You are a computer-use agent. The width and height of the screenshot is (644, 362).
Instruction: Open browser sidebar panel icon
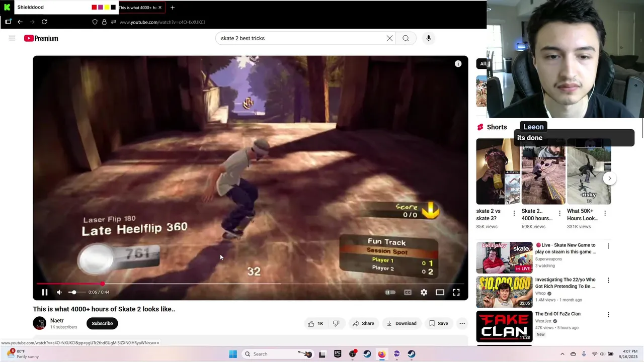click(x=8, y=22)
